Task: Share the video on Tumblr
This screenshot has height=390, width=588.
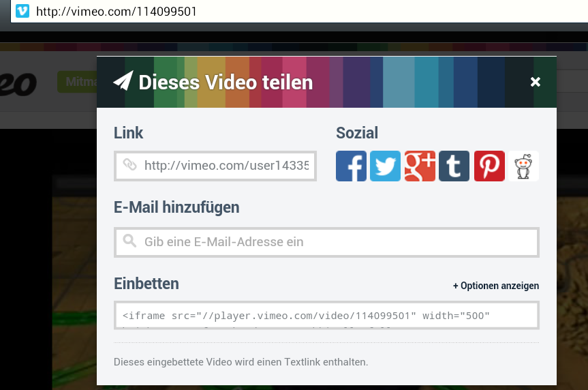Action: coord(454,166)
